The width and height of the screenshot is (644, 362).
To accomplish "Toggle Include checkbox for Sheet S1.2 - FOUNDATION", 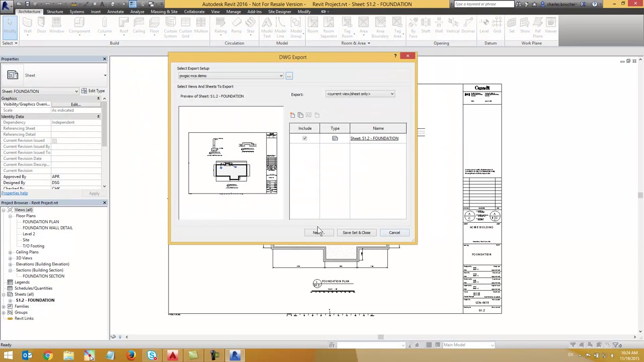I will 304,138.
